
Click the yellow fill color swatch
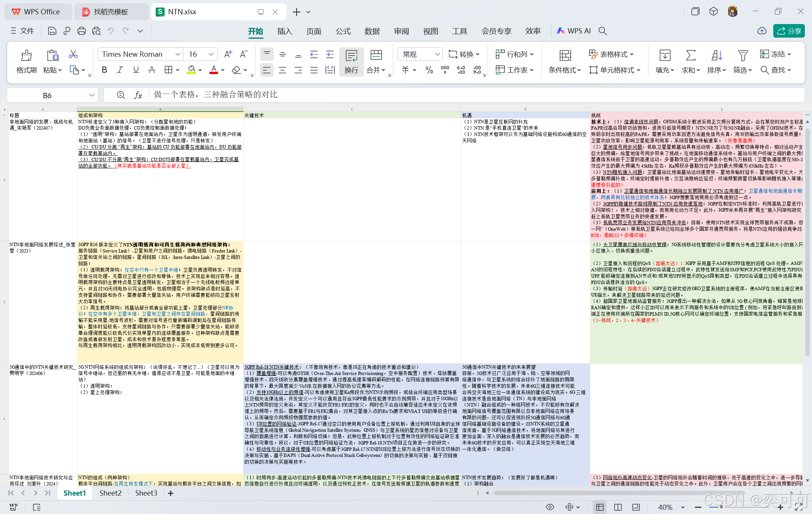click(191, 70)
